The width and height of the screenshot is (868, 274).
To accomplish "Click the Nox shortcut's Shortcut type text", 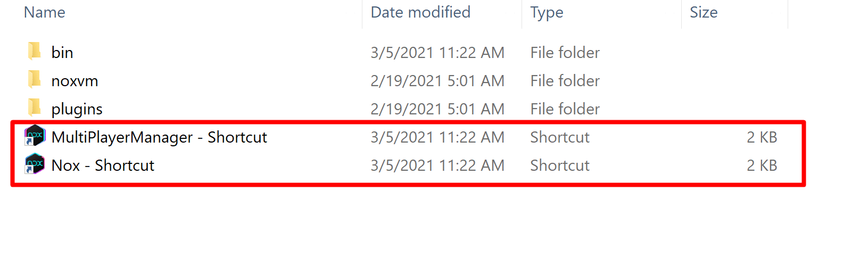I will point(560,165).
